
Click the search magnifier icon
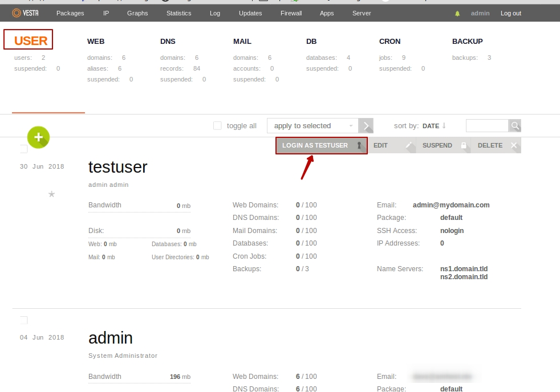click(514, 126)
